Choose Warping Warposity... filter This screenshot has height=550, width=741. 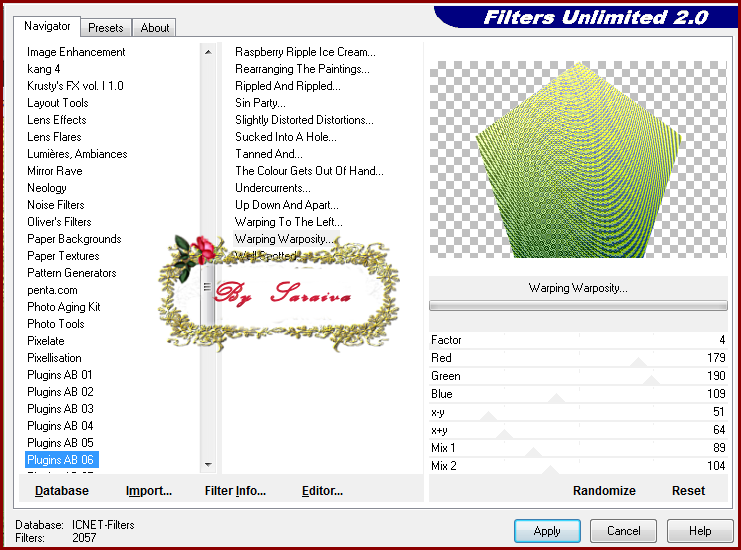coord(286,239)
